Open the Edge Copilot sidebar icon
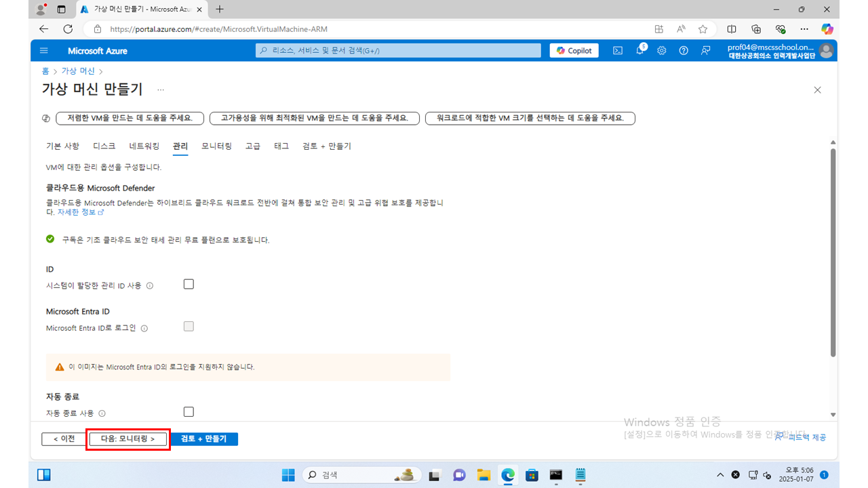 click(827, 29)
